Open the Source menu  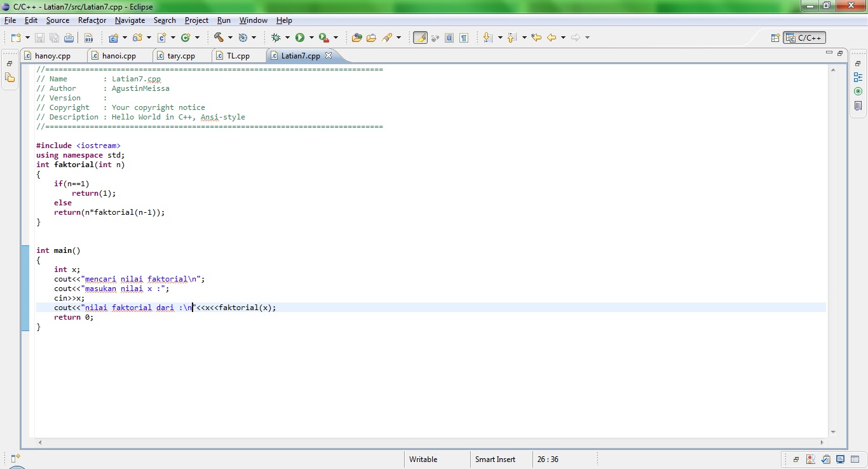click(x=57, y=20)
